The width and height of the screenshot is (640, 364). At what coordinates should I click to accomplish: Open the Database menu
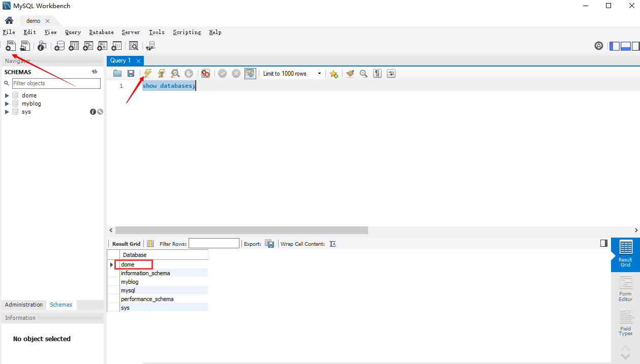(x=101, y=32)
